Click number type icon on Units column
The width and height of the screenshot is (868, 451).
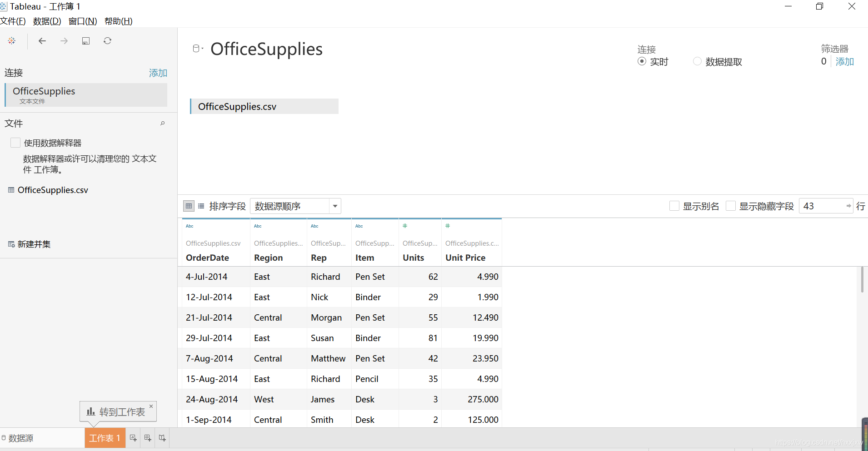[405, 226]
